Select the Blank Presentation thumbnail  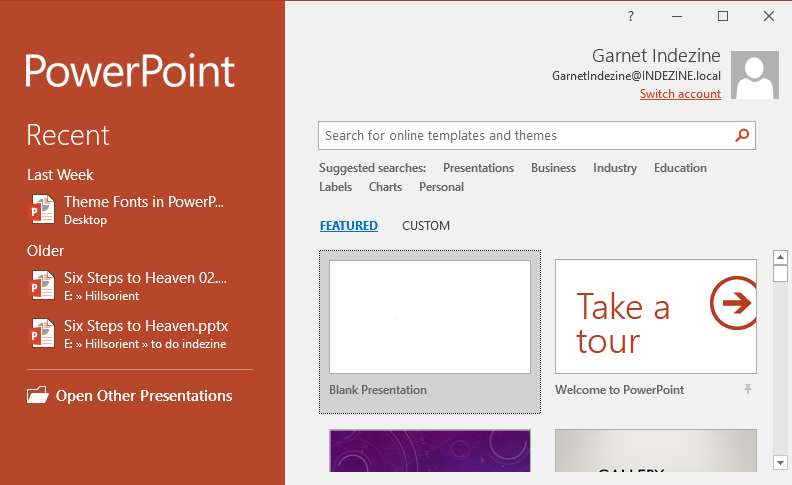tap(430, 317)
